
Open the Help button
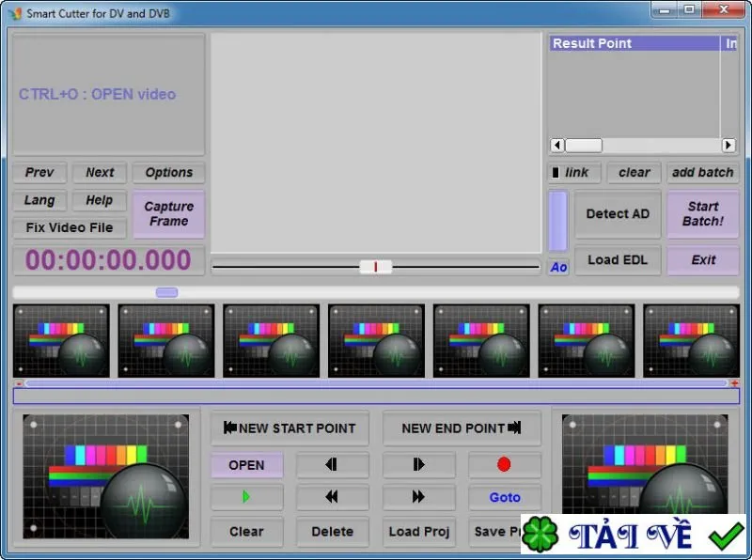(x=100, y=200)
